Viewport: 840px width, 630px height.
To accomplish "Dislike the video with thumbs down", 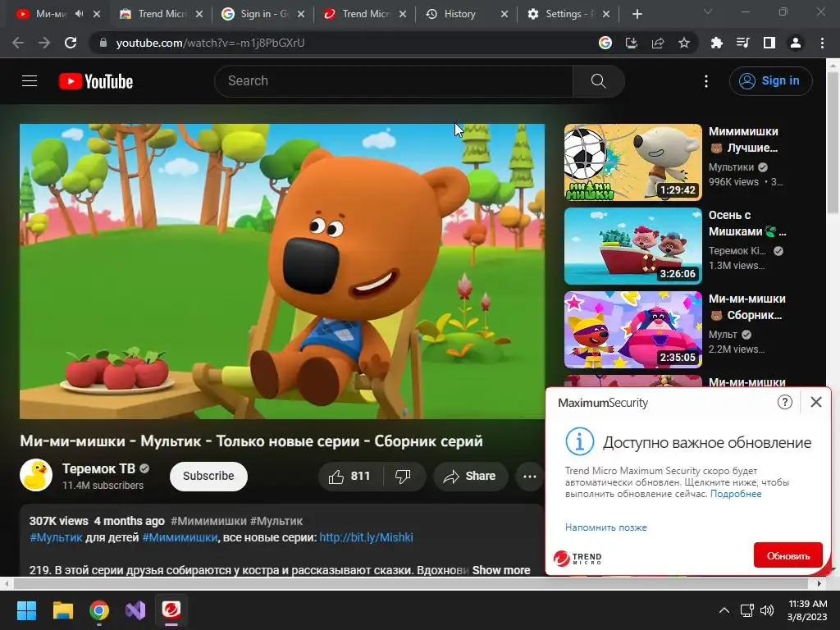I will tap(403, 477).
